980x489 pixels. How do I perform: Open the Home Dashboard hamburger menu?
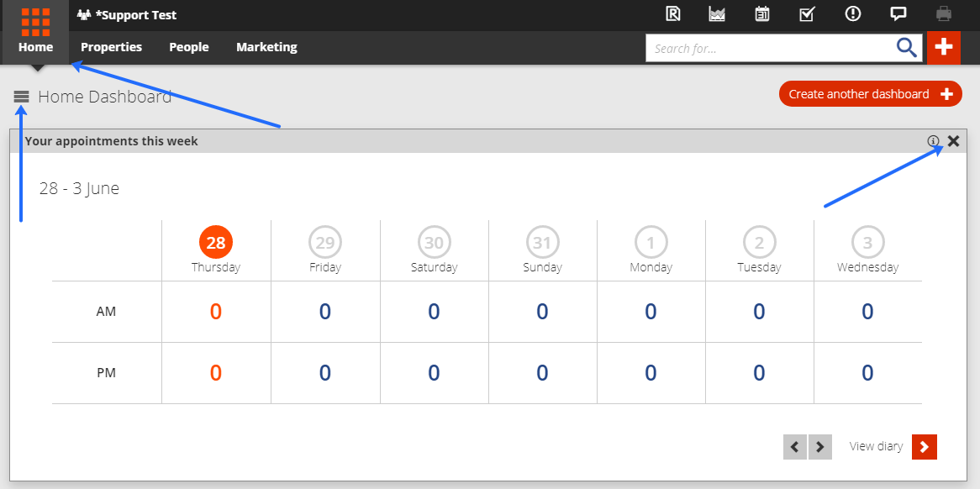[x=21, y=97]
